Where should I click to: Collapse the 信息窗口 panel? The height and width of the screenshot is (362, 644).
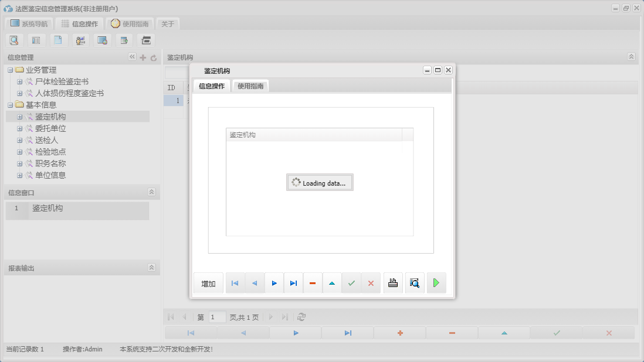151,192
